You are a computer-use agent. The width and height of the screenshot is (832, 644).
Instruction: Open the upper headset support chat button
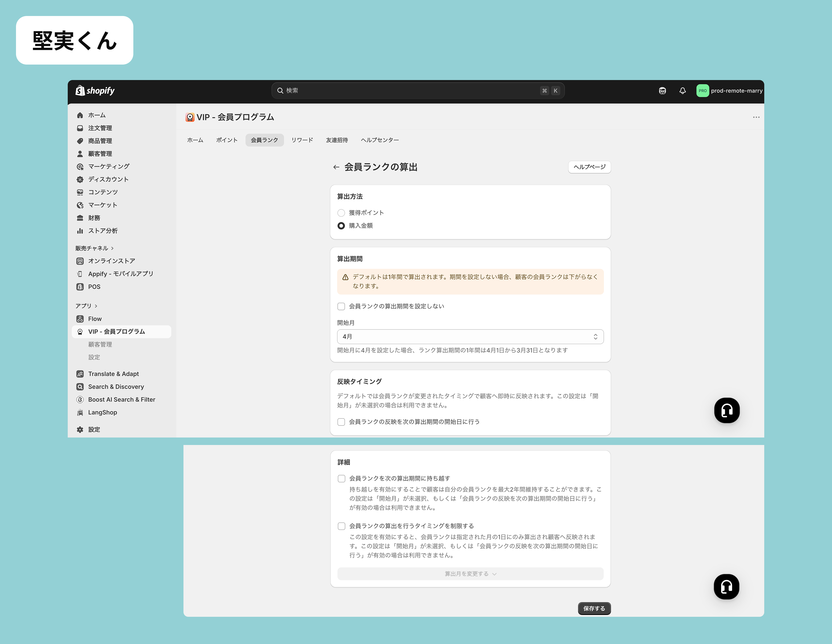point(726,410)
